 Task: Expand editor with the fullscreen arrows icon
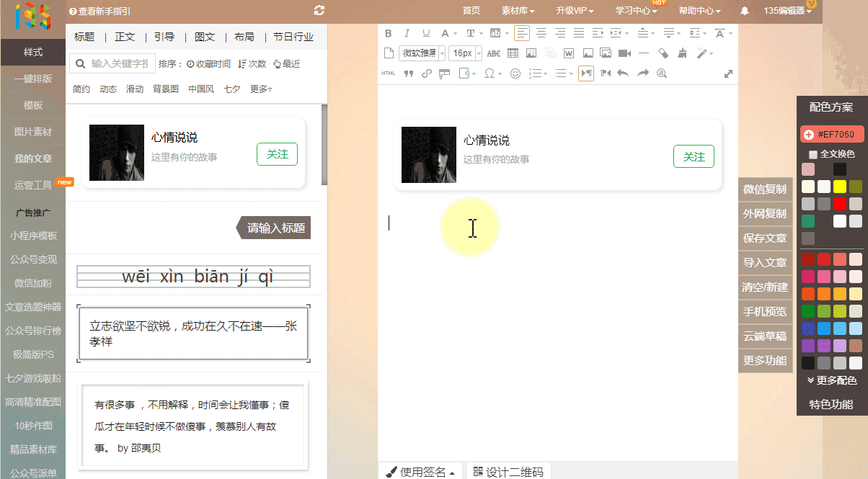(x=728, y=73)
